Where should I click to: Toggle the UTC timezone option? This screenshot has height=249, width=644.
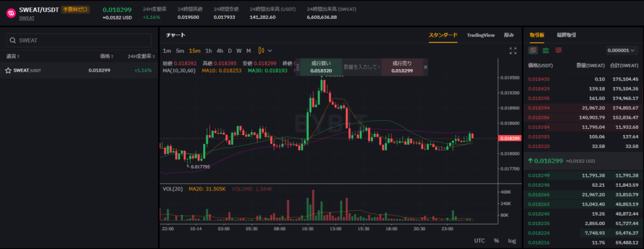(479, 241)
